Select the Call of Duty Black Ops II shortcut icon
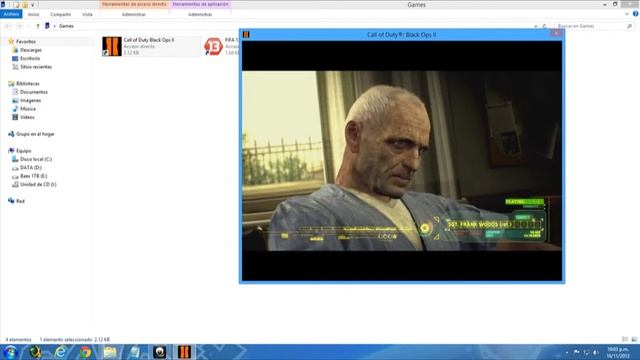Image resolution: width=640 pixels, height=360 pixels. (x=112, y=46)
